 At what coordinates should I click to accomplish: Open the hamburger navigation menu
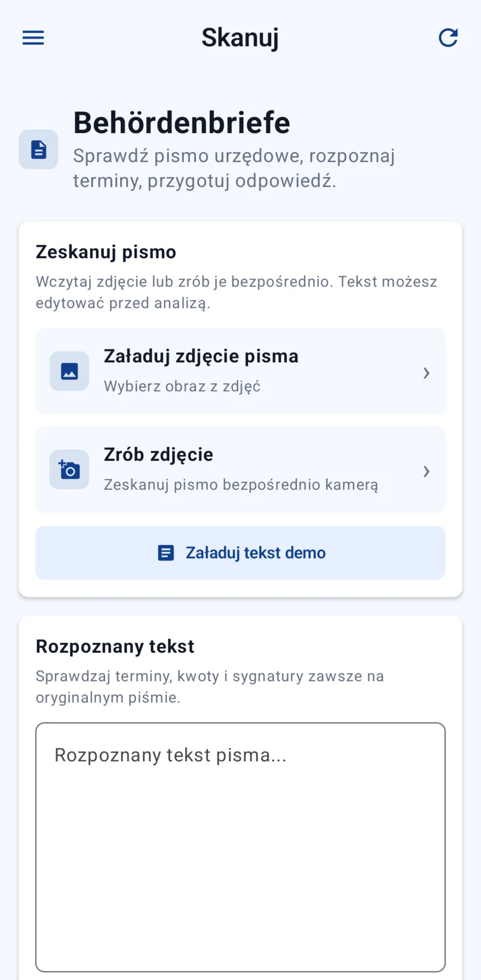click(x=33, y=38)
